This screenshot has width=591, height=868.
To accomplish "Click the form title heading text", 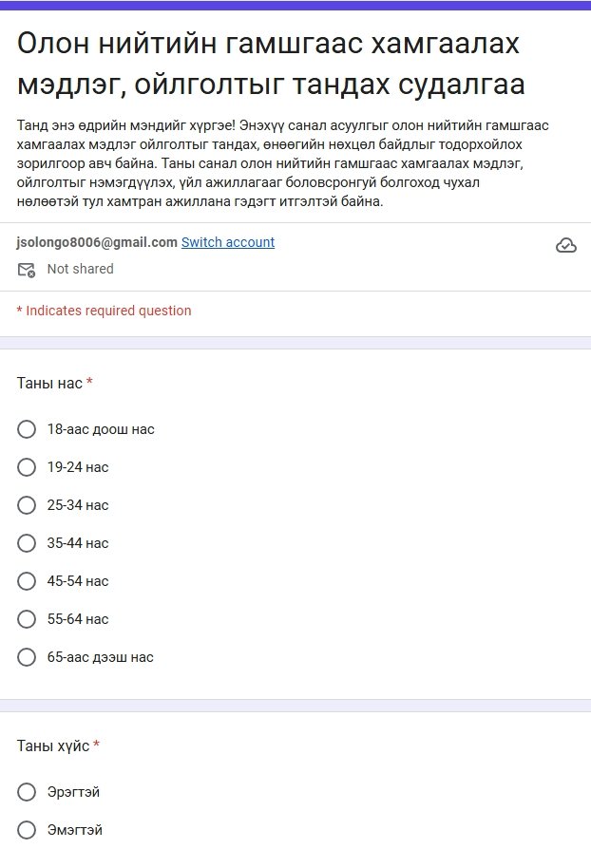I will (271, 64).
